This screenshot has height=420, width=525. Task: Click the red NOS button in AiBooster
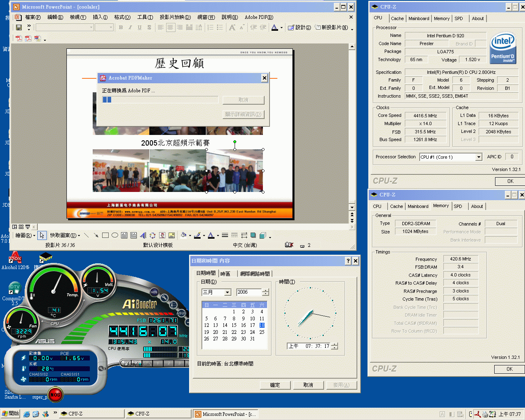point(55,395)
